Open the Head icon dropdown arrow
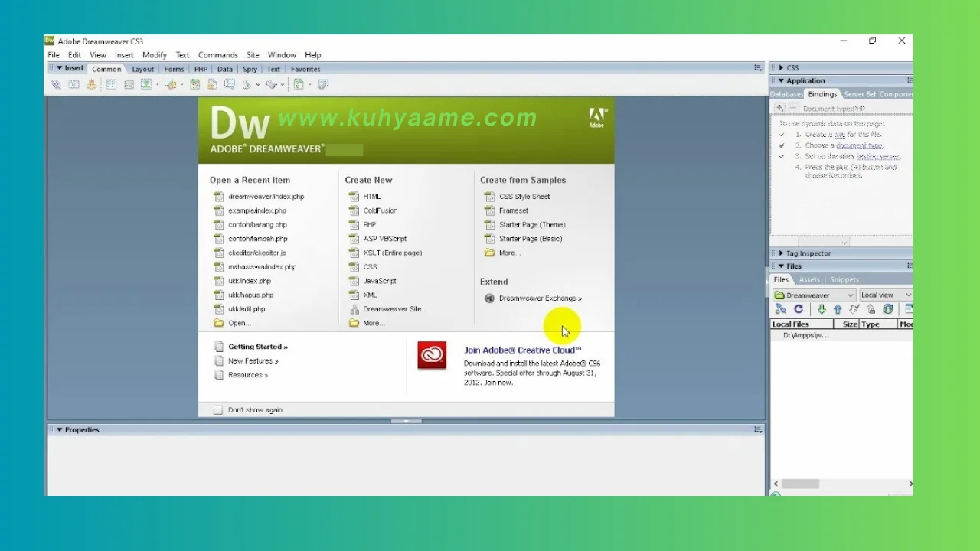Screen dimensions: 980x551 [x=258, y=85]
